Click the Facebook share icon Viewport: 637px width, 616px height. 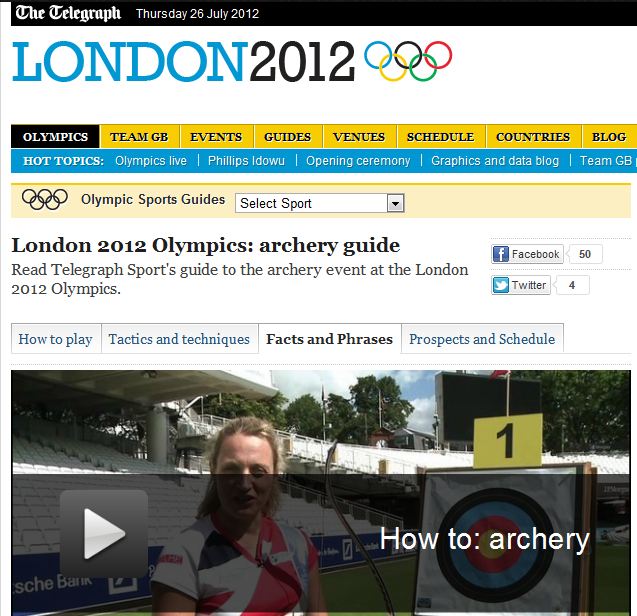(x=500, y=254)
